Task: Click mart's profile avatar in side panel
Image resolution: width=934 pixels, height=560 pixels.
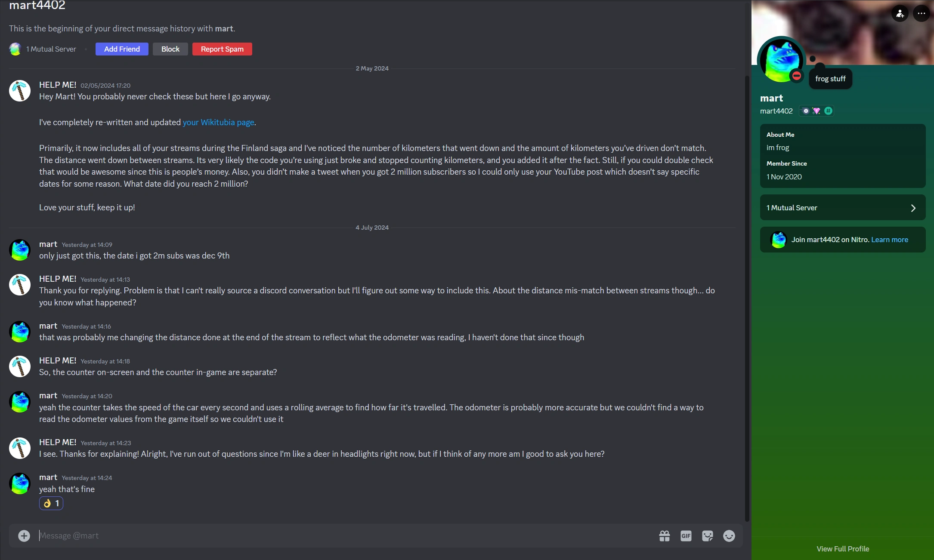Action: click(x=781, y=60)
